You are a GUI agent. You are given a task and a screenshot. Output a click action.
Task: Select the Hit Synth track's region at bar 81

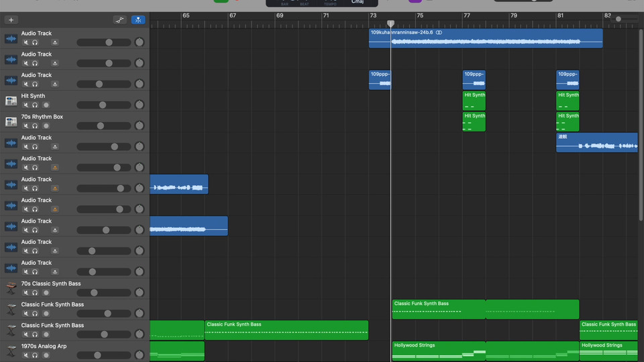[x=568, y=101]
